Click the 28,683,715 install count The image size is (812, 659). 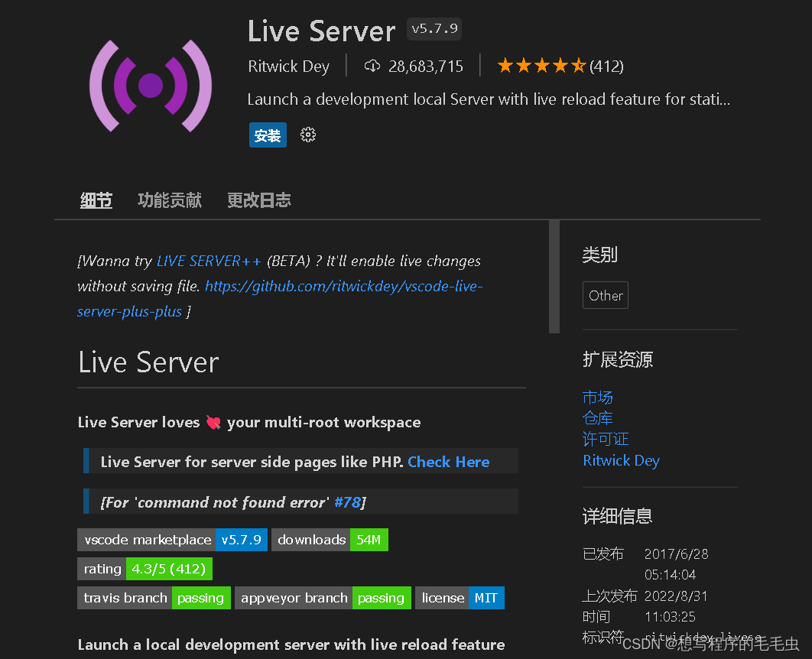pos(426,67)
